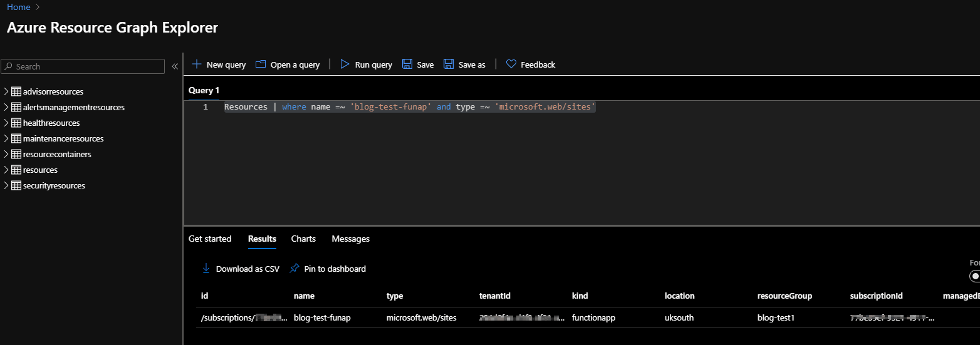Click the tenantId column header
This screenshot has height=345, width=980.
(496, 296)
